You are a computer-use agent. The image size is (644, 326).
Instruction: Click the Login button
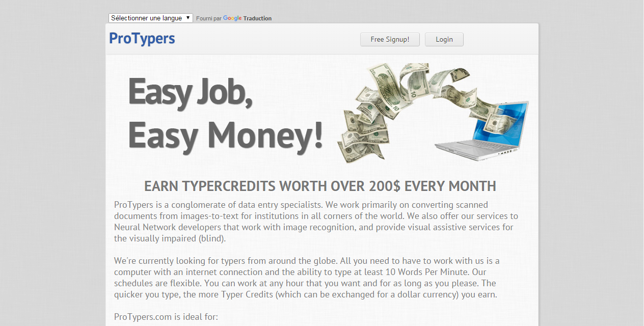[x=444, y=39]
